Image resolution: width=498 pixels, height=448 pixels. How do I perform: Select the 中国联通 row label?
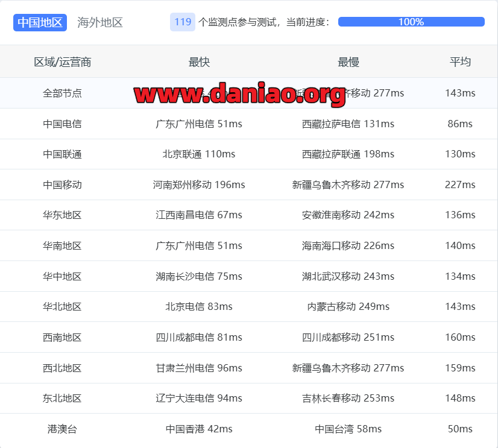click(62, 154)
